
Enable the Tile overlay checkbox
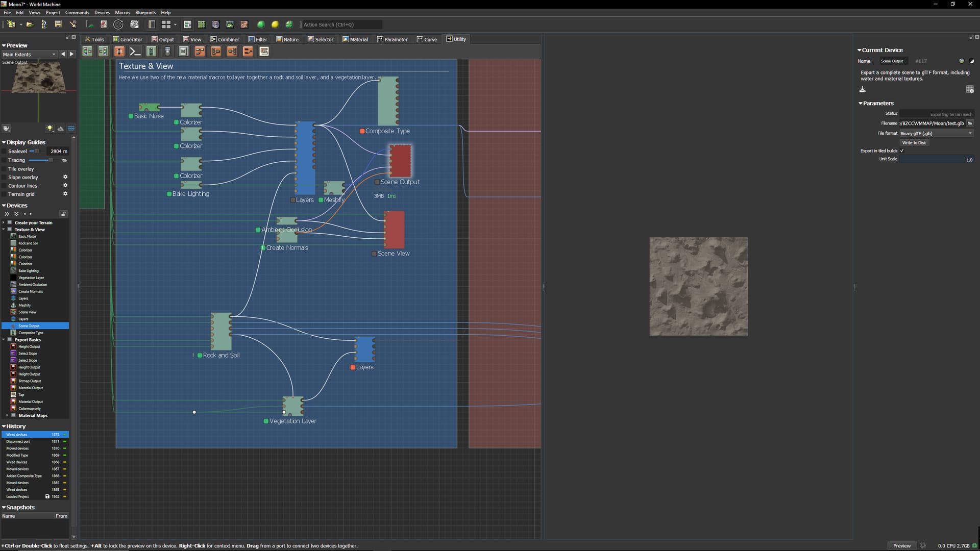click(4, 169)
